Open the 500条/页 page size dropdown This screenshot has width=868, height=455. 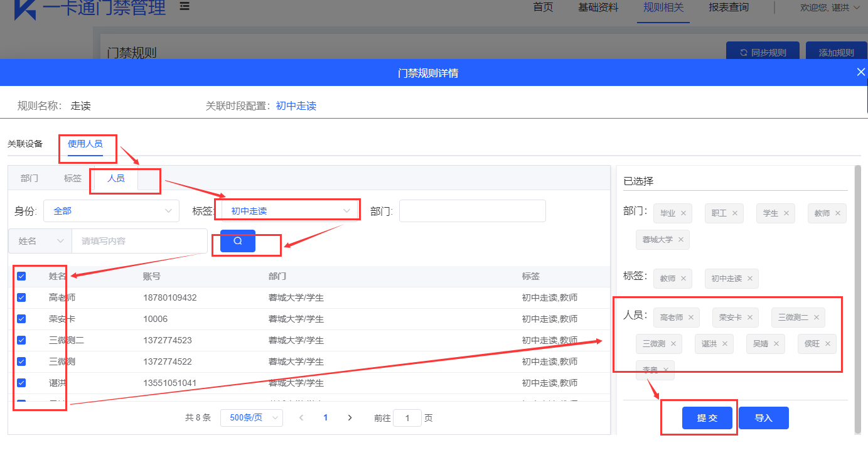(x=251, y=418)
